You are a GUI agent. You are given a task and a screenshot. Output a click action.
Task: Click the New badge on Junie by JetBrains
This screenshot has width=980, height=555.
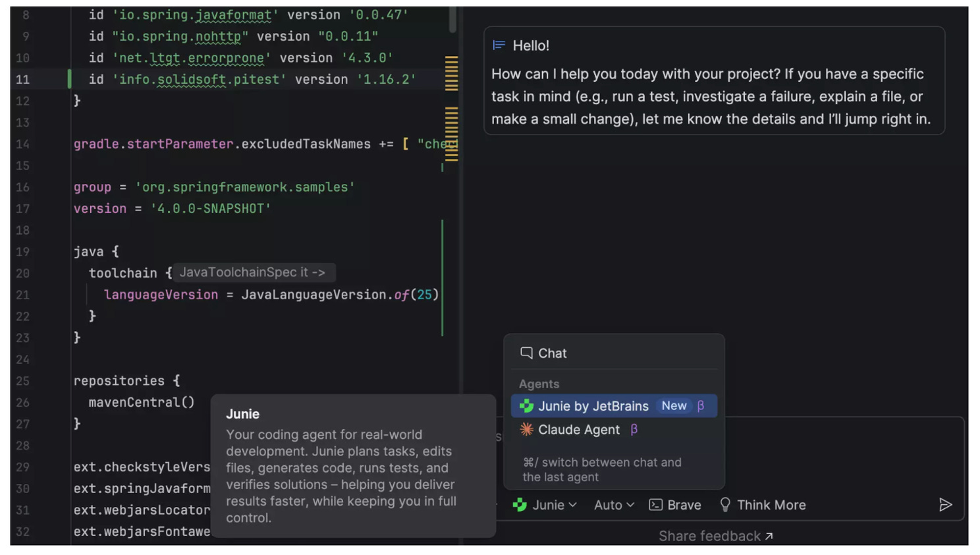tap(674, 406)
